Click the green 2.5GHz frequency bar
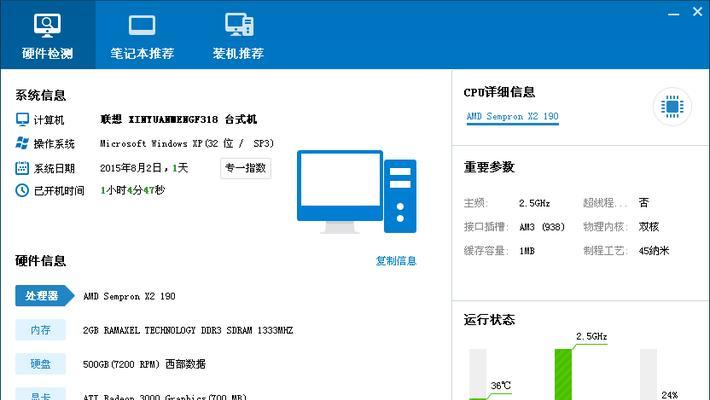The height and width of the screenshot is (400, 710). point(563,374)
